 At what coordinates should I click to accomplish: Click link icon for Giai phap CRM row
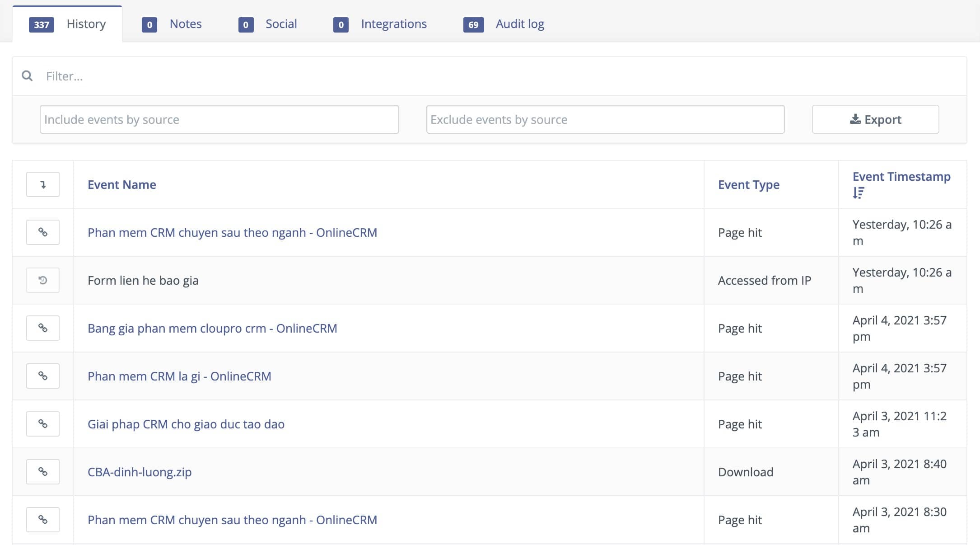click(x=43, y=424)
